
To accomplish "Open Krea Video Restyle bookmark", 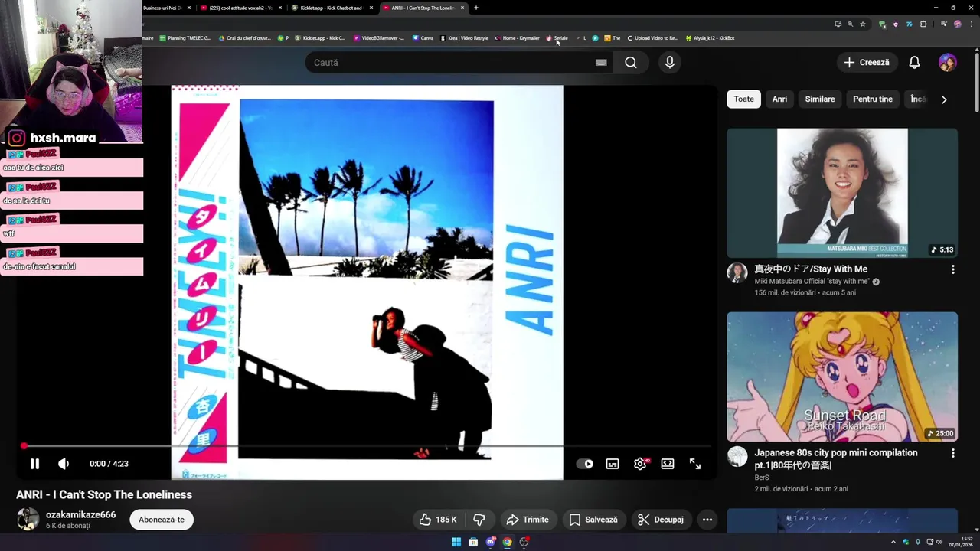I will point(464,38).
